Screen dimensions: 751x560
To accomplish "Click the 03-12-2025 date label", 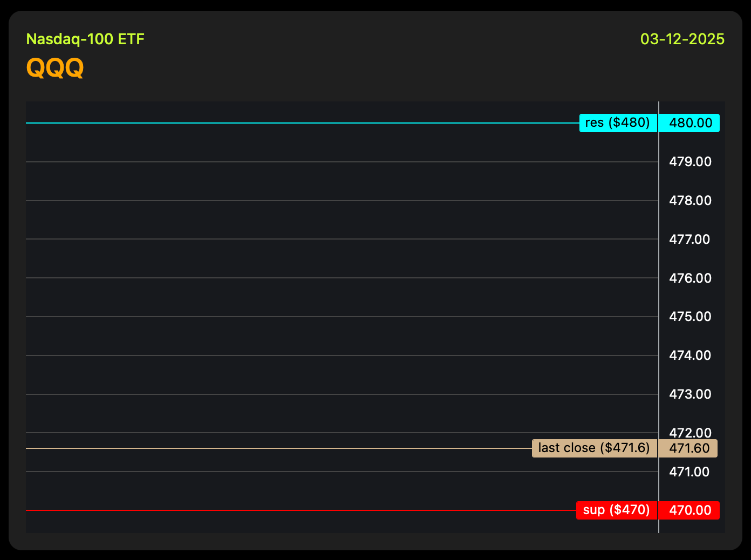I will [x=682, y=39].
